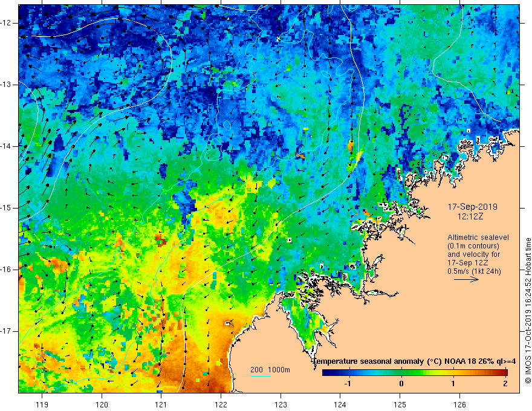Click longitude axis label 123

pos(281,404)
